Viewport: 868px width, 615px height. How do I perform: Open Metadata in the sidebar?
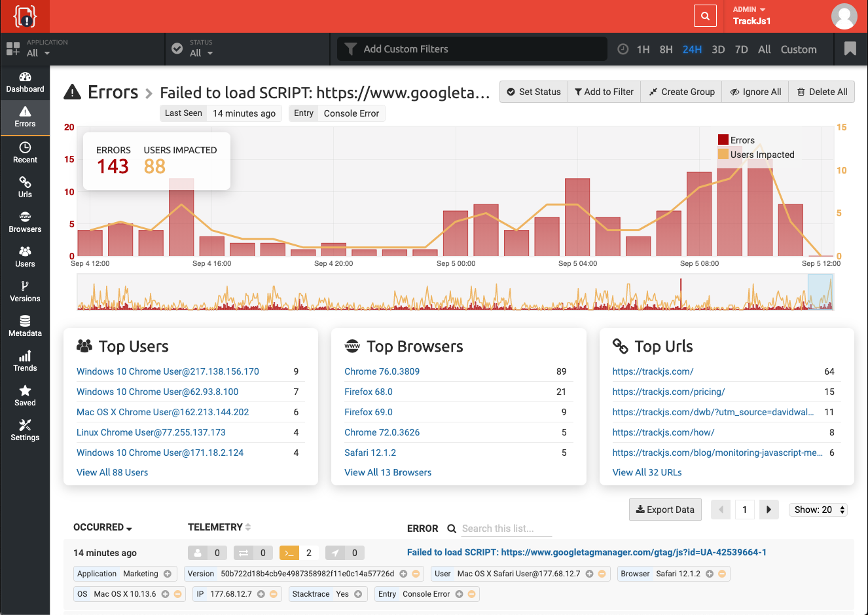[25, 326]
